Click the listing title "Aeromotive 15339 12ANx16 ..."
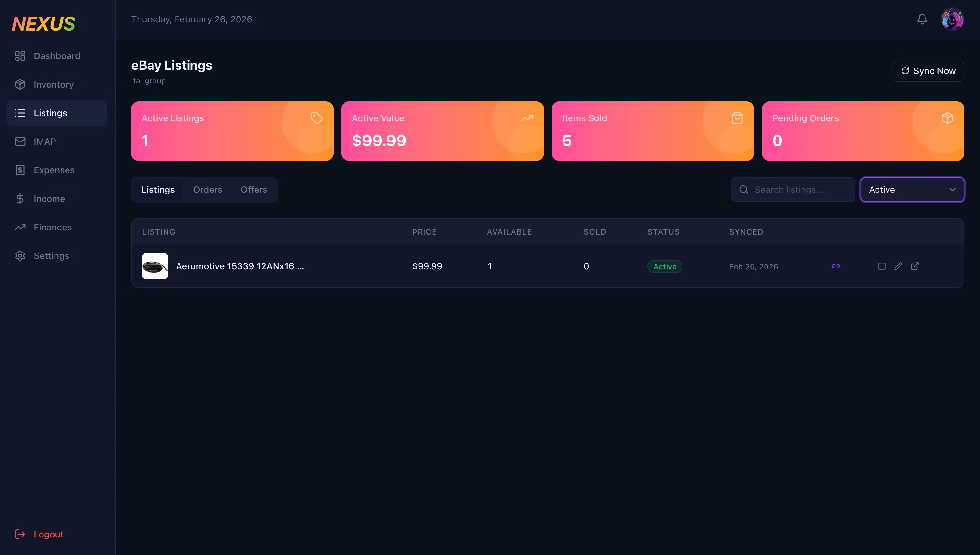This screenshot has width=980, height=555. [x=240, y=266]
